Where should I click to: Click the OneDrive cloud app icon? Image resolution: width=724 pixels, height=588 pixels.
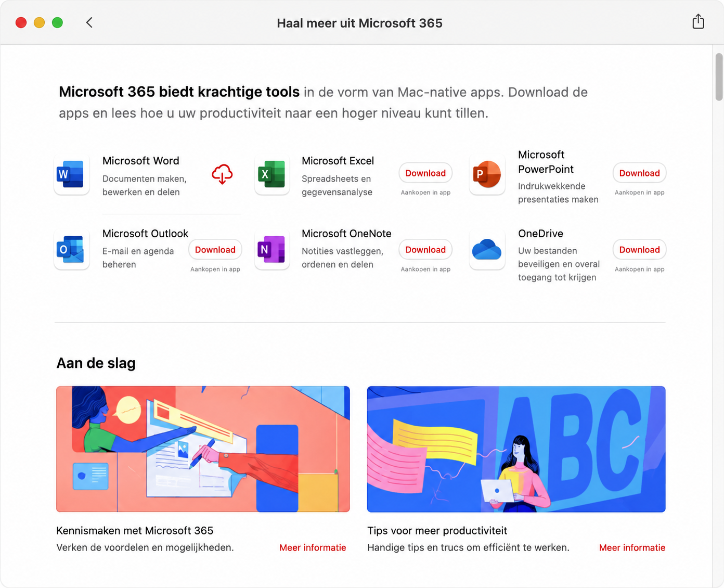487,250
